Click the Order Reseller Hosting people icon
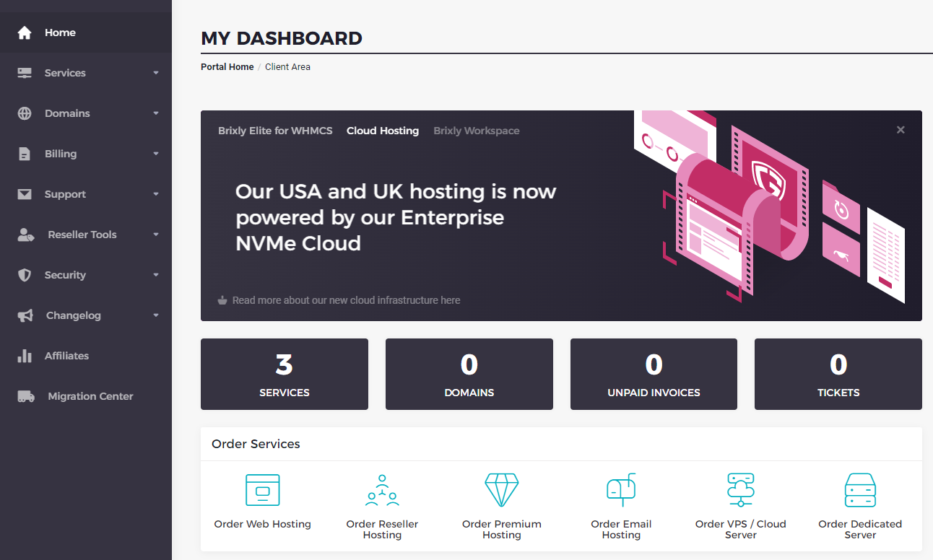The height and width of the screenshot is (560, 933). pos(382,490)
